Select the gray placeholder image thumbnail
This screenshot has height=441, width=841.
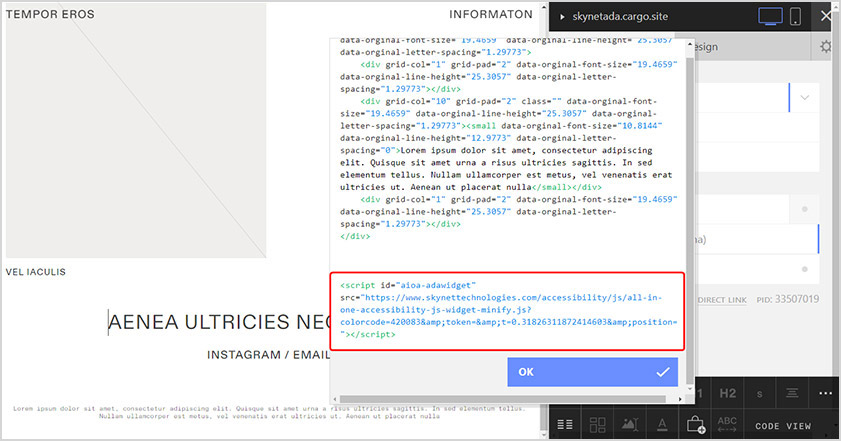[136, 130]
